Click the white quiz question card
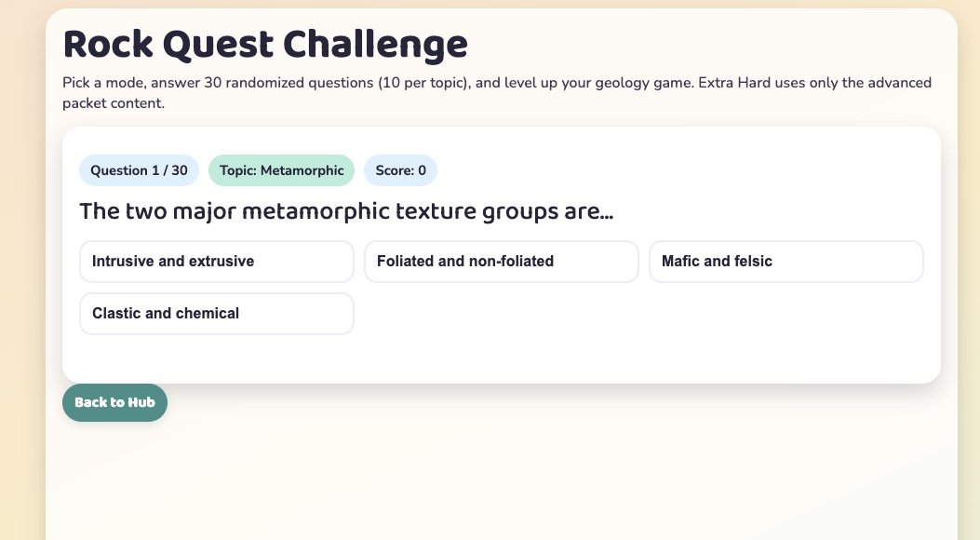The image size is (980, 540). (x=502, y=254)
